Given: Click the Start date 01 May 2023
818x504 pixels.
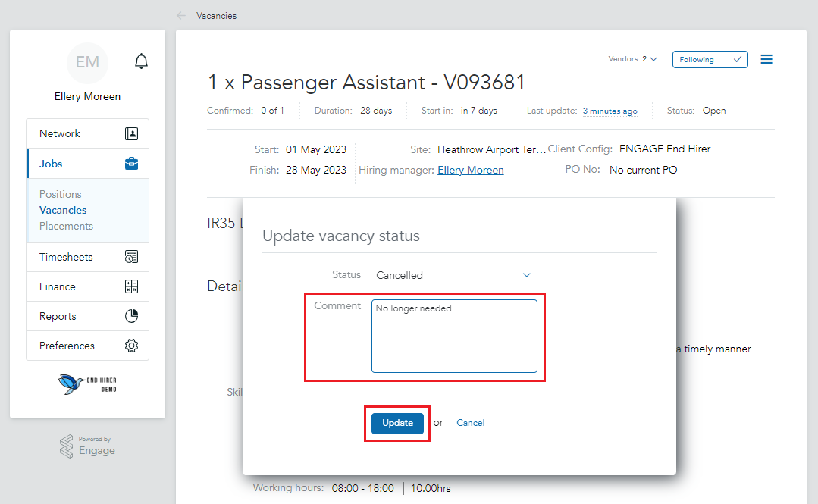Looking at the screenshot, I should tap(316, 150).
